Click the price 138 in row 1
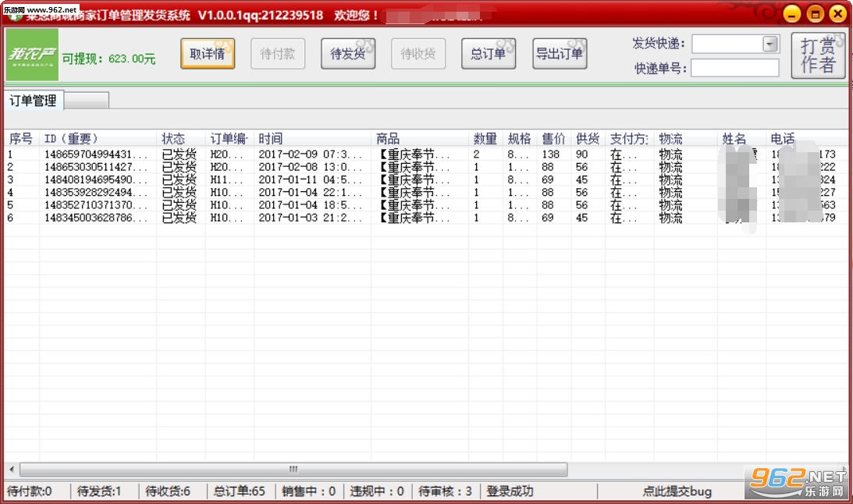Viewport: 853px width, 504px height. (550, 154)
